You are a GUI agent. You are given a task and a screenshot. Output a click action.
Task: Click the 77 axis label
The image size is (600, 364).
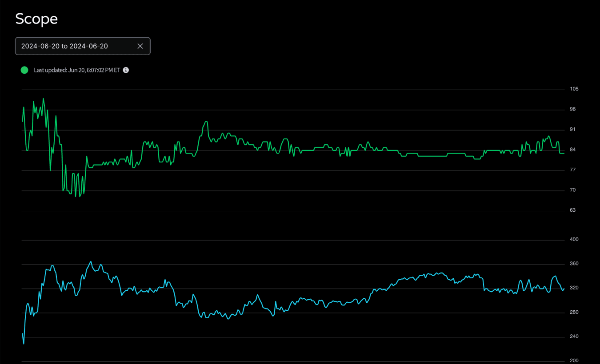[x=573, y=170]
